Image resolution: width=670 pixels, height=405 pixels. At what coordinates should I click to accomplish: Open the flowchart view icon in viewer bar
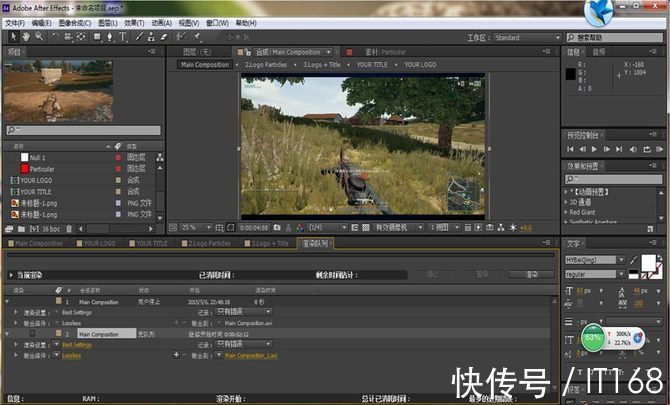click(x=501, y=228)
